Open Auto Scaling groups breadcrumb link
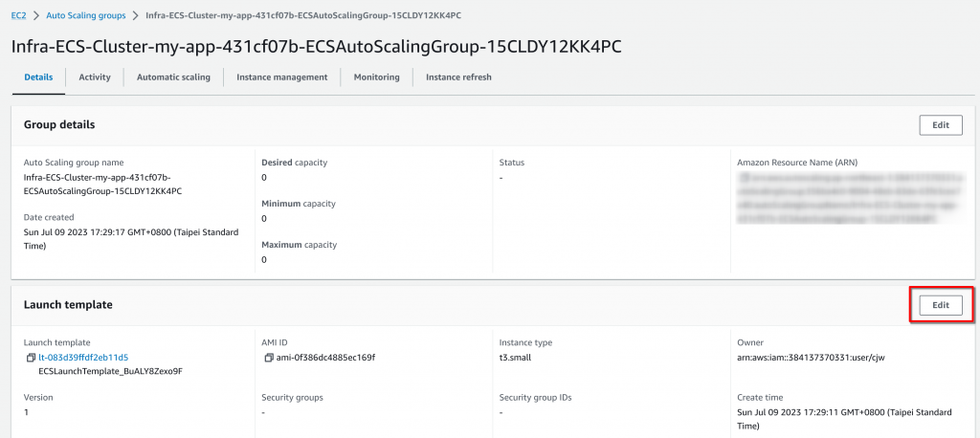Image resolution: width=980 pixels, height=438 pixels. coord(86,16)
